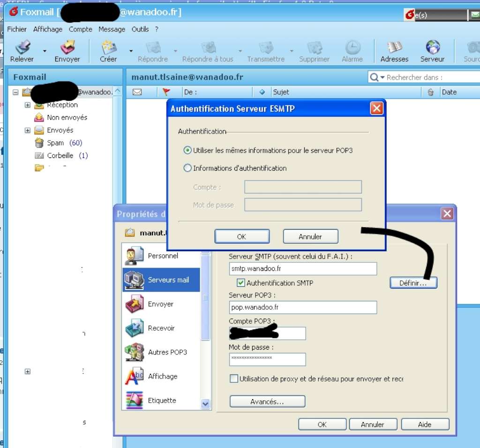Click the Alarme clock icon

(352, 47)
